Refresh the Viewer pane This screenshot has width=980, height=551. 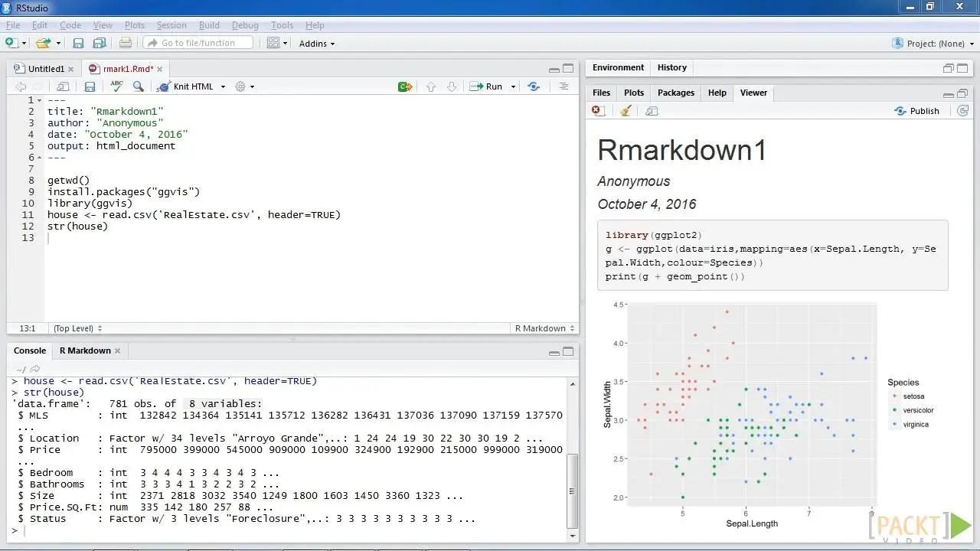point(963,111)
